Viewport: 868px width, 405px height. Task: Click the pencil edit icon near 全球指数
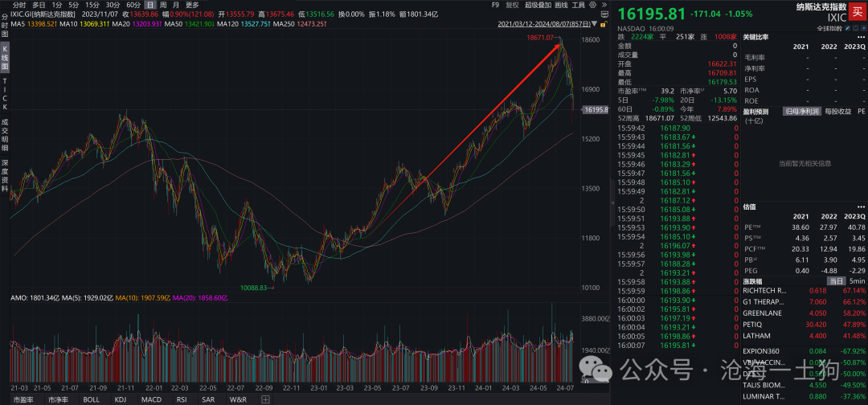(x=848, y=28)
